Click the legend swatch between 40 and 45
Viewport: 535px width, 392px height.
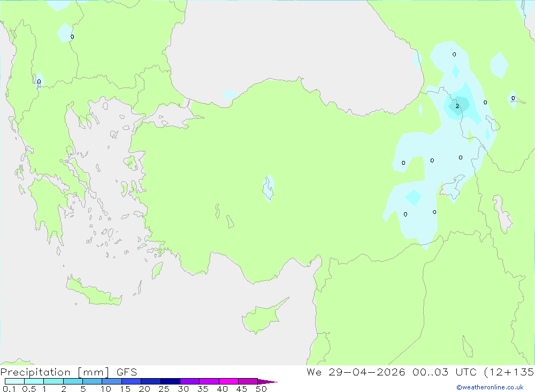[x=228, y=381]
